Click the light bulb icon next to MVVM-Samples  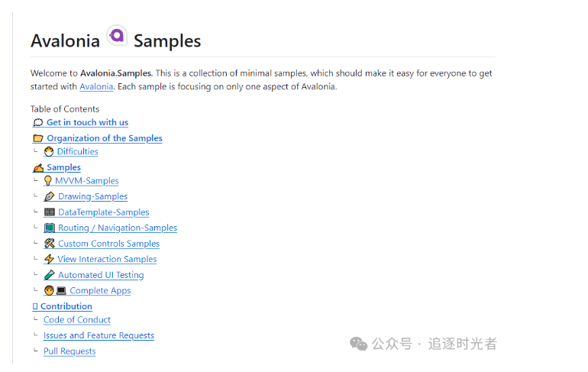coord(48,181)
